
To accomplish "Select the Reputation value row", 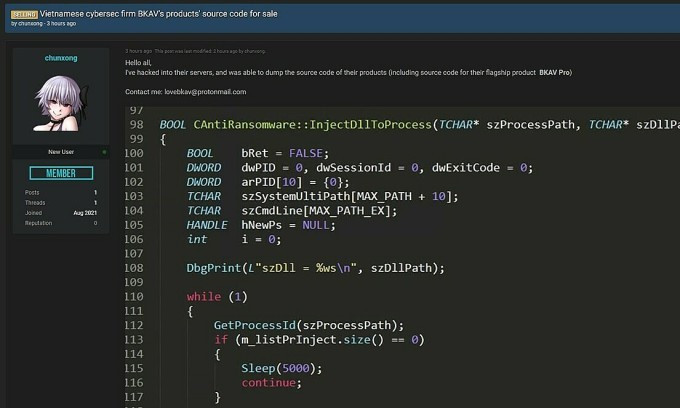I will coord(61,223).
